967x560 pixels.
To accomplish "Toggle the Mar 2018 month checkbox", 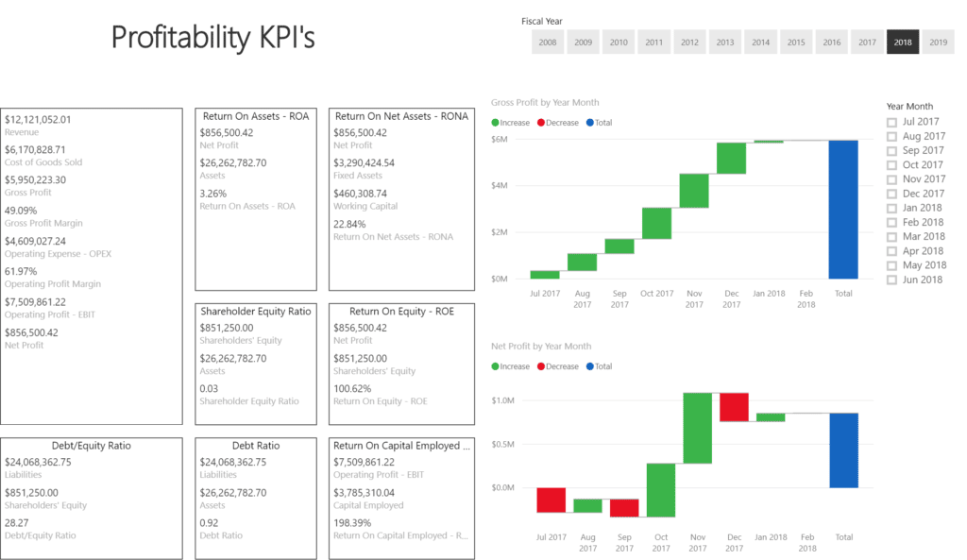I will 892,237.
